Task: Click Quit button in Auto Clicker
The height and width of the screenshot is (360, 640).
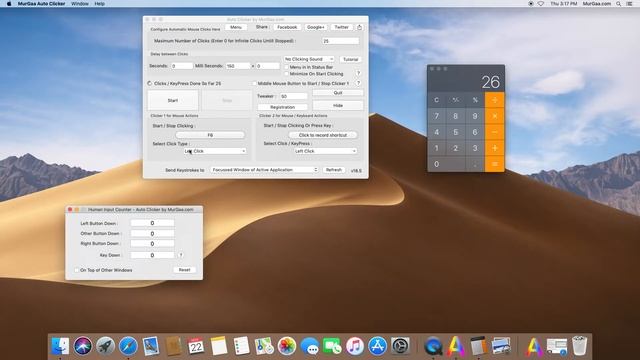Action: click(x=338, y=93)
